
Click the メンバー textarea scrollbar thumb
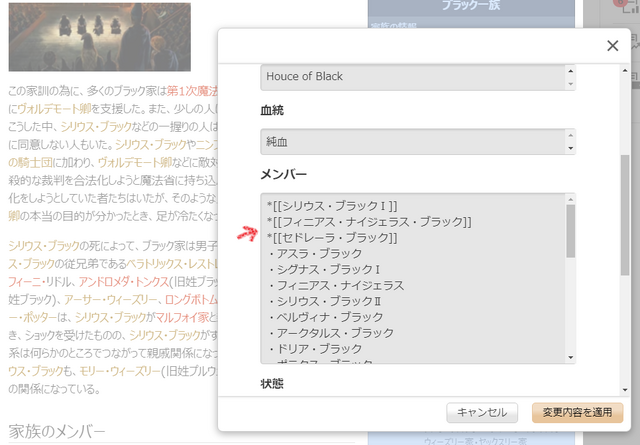571,231
